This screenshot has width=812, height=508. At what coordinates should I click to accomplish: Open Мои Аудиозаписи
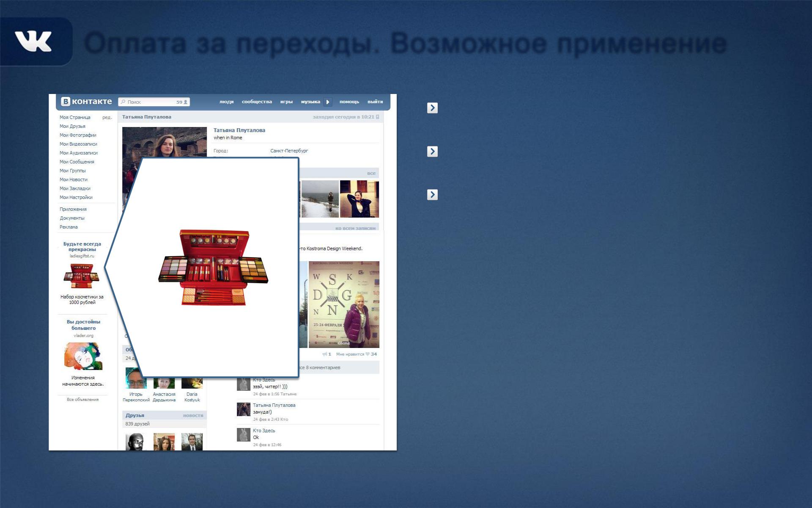pyautogui.click(x=79, y=153)
